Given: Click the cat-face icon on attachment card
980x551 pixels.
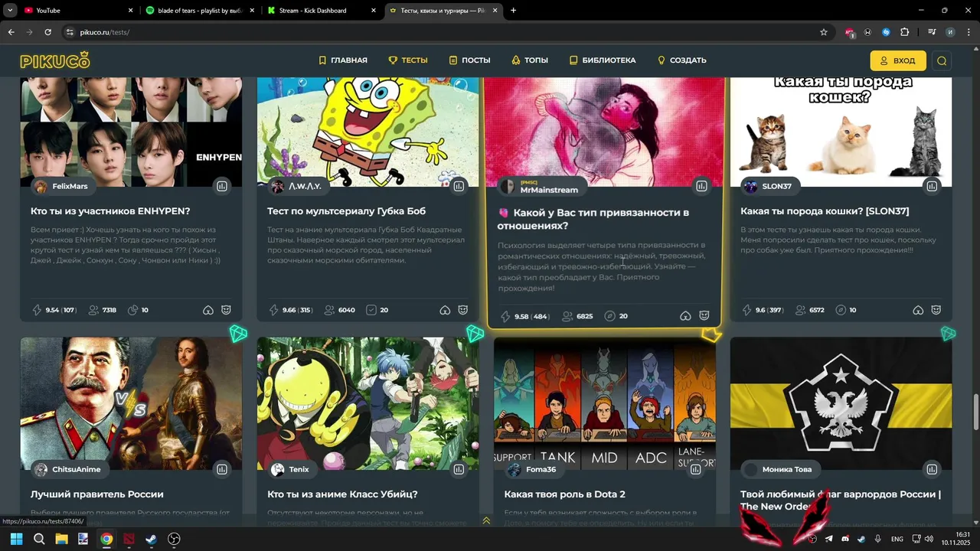Looking at the screenshot, I should tap(704, 316).
